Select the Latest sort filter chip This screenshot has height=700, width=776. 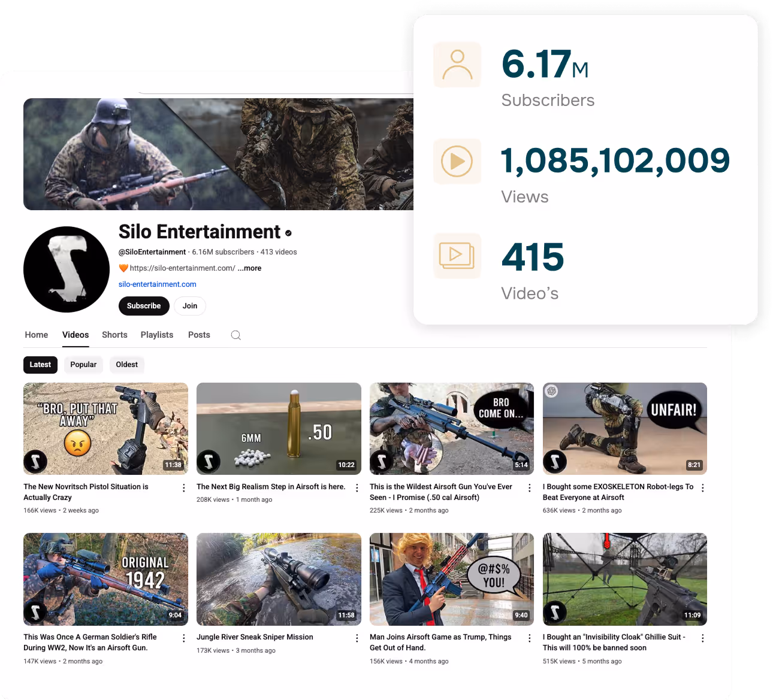(x=40, y=365)
